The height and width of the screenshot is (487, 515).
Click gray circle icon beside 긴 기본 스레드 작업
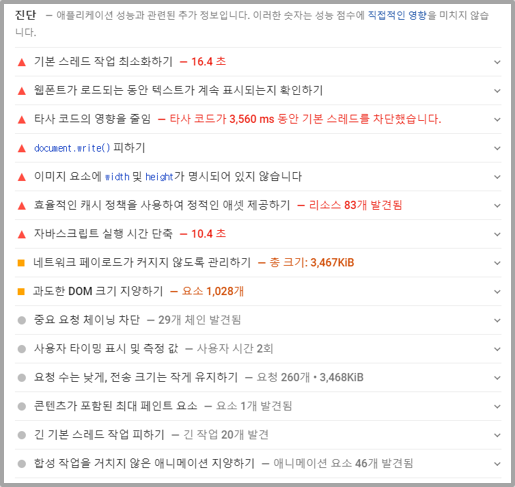(22, 435)
